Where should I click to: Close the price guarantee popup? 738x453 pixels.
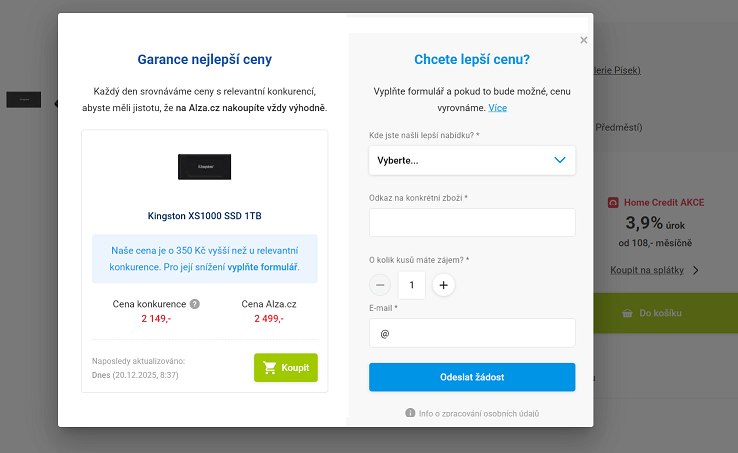pyautogui.click(x=584, y=41)
